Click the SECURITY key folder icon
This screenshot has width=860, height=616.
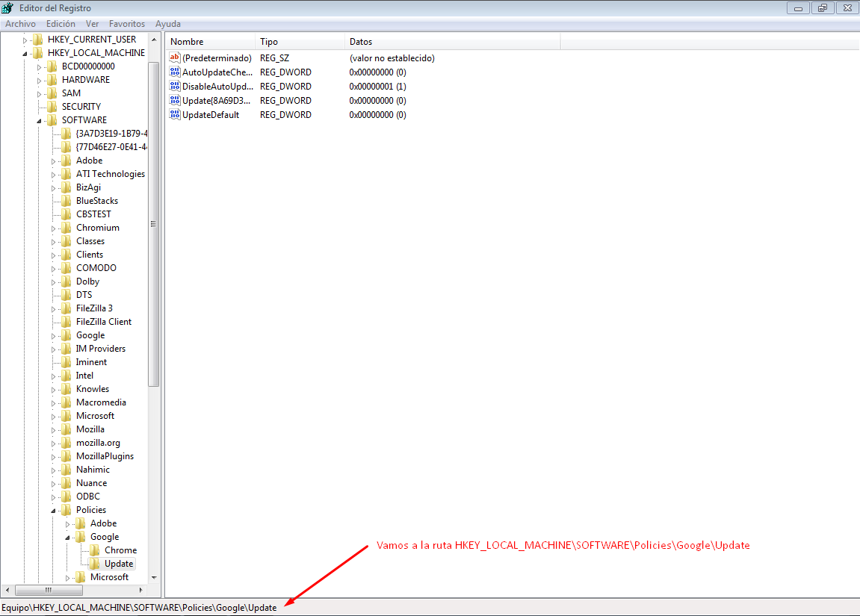tap(52, 106)
